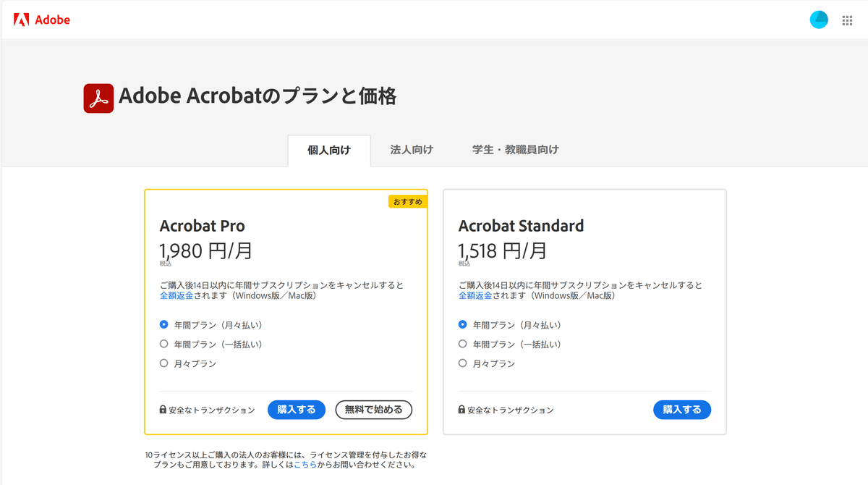
Task: Click 購入する for Acrobat Pro
Action: coord(297,410)
